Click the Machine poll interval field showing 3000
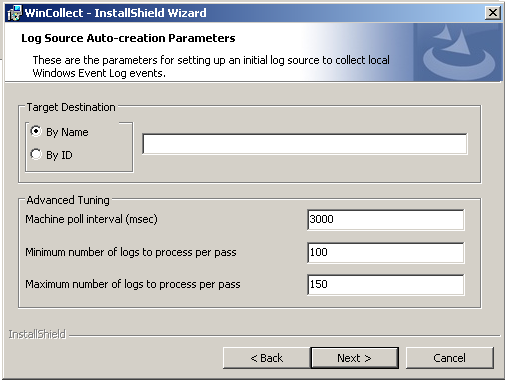 386,220
